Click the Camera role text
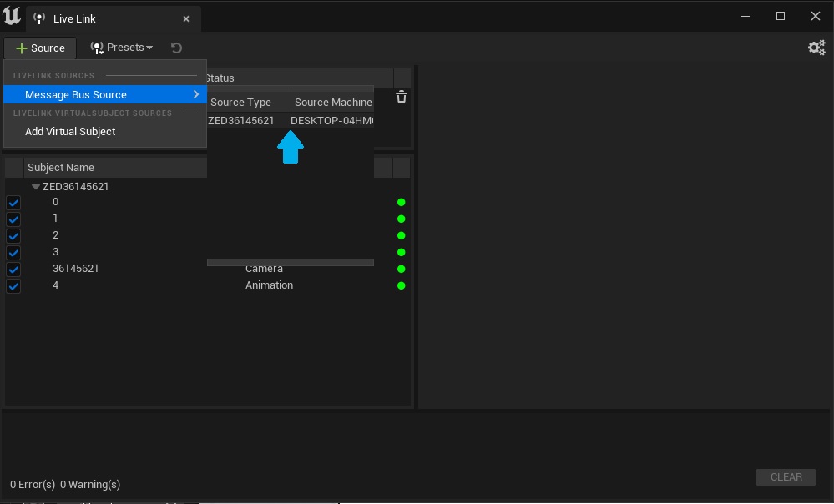834x504 pixels. (264, 269)
